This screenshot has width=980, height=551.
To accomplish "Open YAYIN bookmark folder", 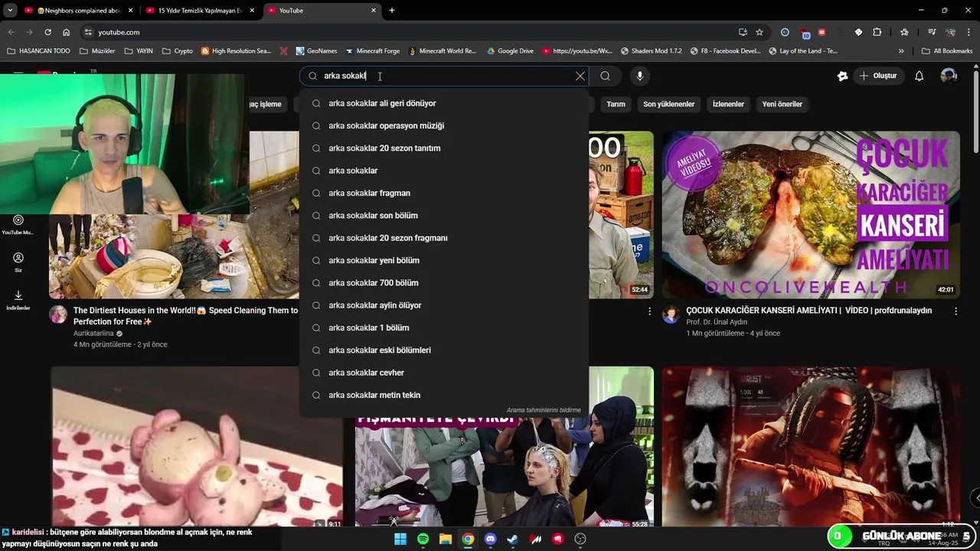I will coord(138,51).
